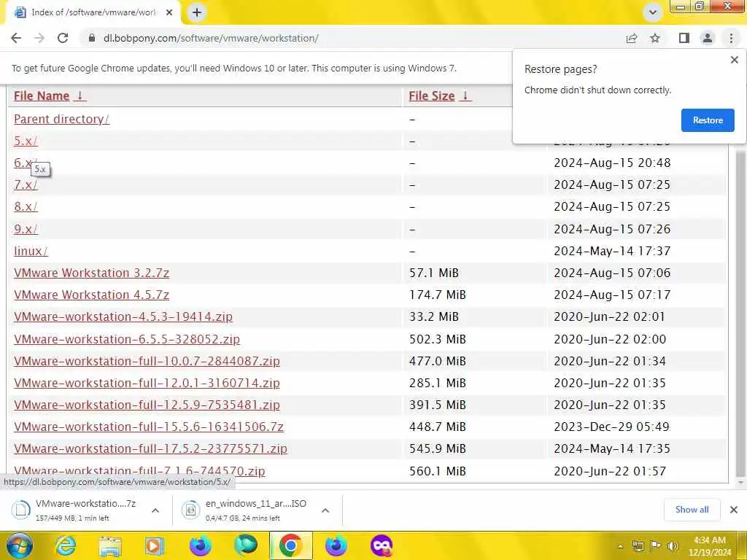Open the tab search dropdown arrow

click(x=653, y=12)
